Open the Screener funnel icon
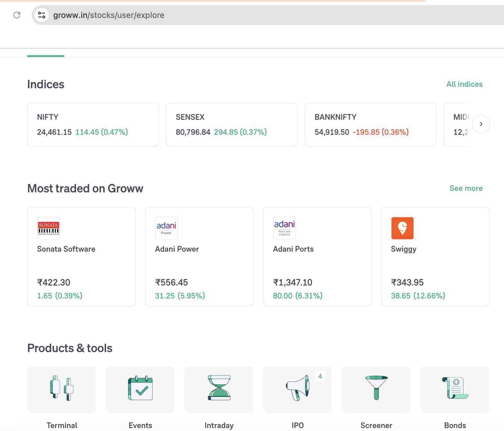This screenshot has width=504, height=431. [376, 388]
